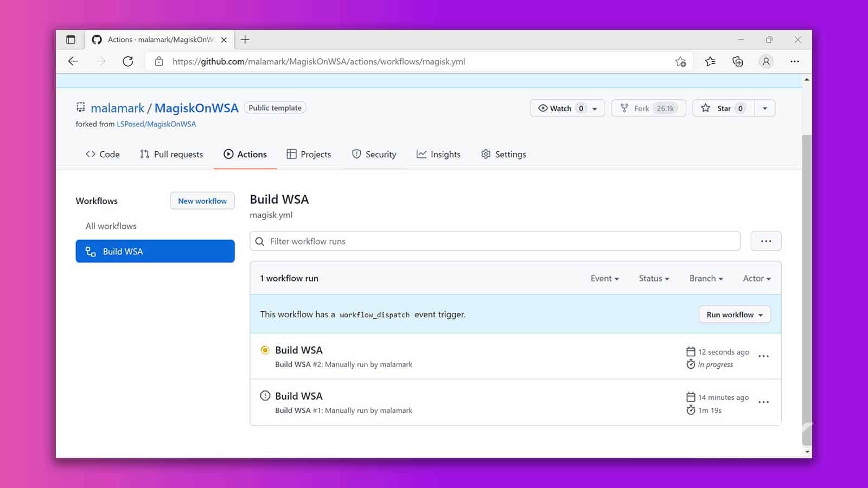Open the LSPosed/MagiskOnWSA fork source link

coord(156,124)
